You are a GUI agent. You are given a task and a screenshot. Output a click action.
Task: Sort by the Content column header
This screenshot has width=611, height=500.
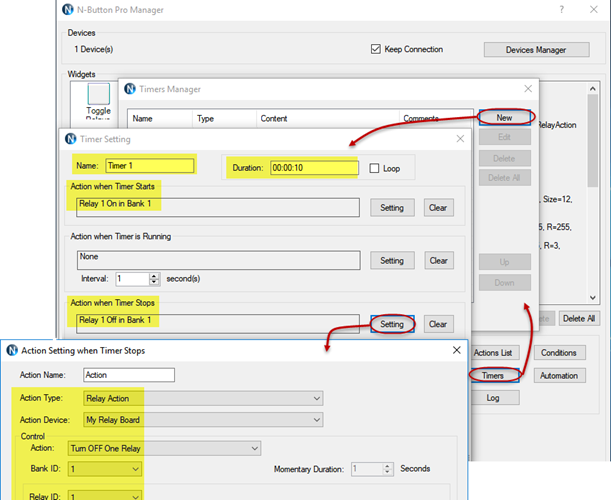click(328, 118)
